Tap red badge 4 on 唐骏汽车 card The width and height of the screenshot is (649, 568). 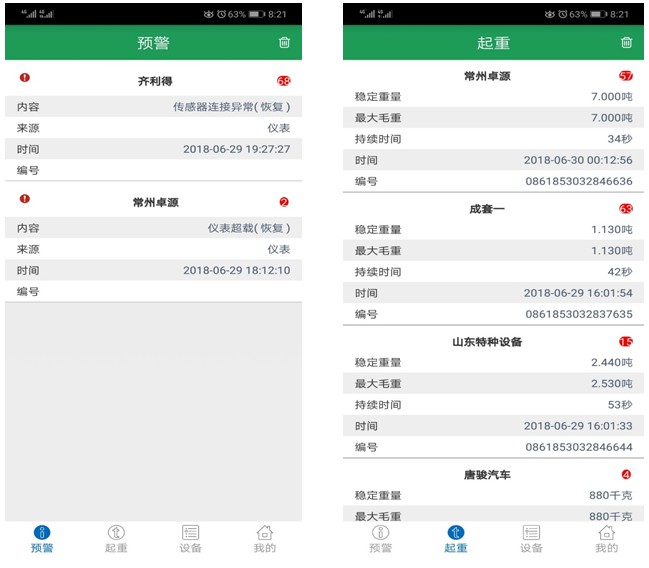coord(626,475)
